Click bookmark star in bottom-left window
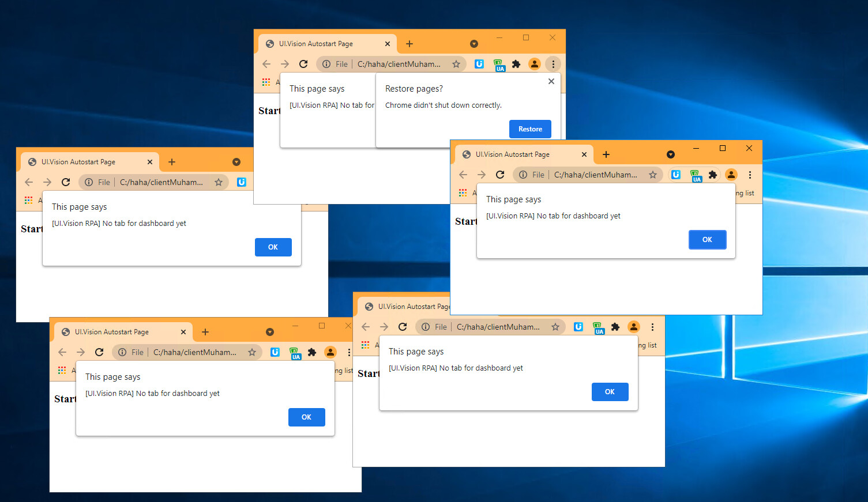868x502 pixels. pos(252,352)
